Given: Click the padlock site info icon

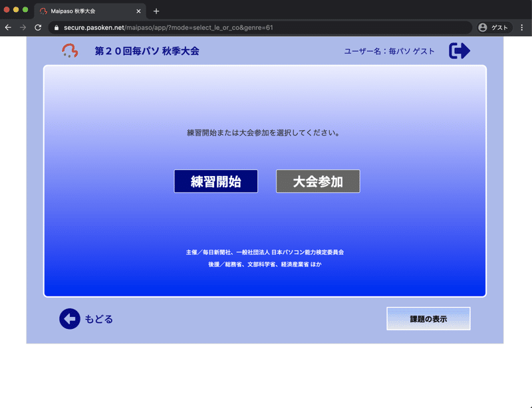Looking at the screenshot, I should click(57, 28).
